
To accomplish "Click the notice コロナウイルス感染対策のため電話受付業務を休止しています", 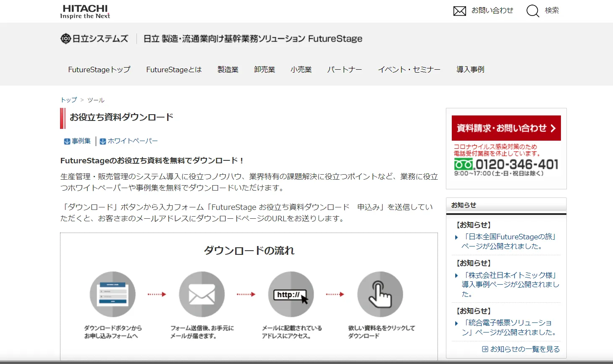I will (x=496, y=150).
